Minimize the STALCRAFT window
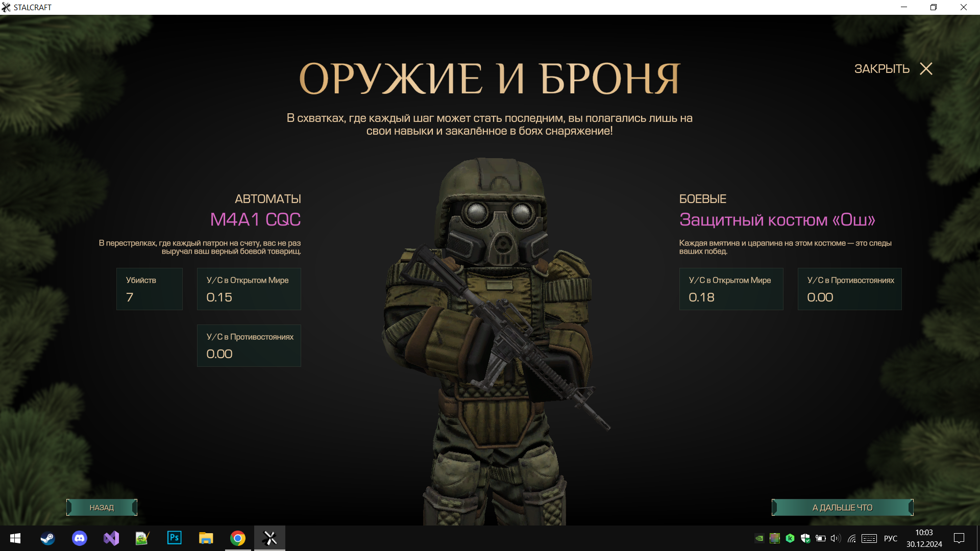Viewport: 980px width, 551px height. [x=904, y=7]
